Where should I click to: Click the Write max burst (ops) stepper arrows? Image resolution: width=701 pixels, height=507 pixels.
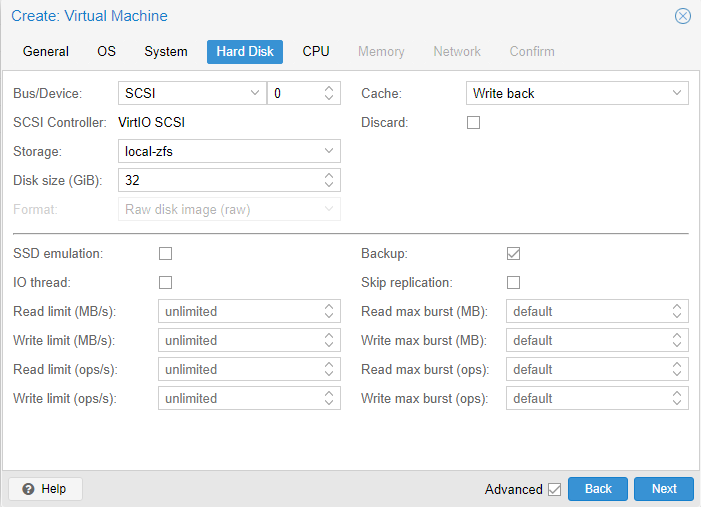[677, 398]
